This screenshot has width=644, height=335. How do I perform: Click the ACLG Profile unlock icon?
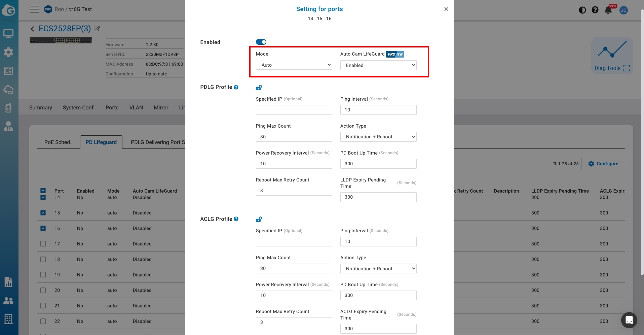pyautogui.click(x=259, y=219)
